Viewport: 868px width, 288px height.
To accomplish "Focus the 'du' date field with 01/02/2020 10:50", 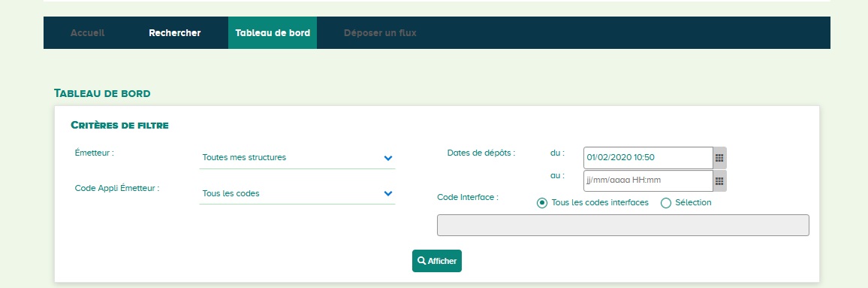I will tap(648, 158).
